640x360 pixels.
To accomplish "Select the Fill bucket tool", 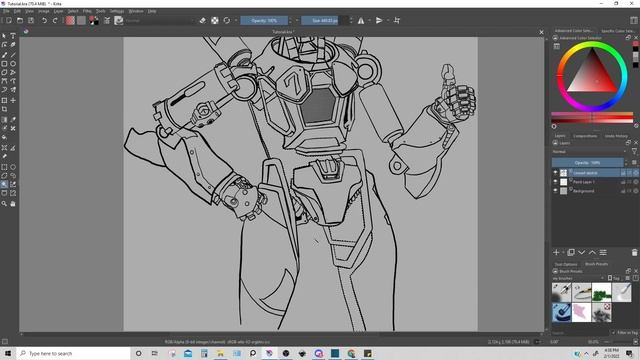I will (4, 138).
